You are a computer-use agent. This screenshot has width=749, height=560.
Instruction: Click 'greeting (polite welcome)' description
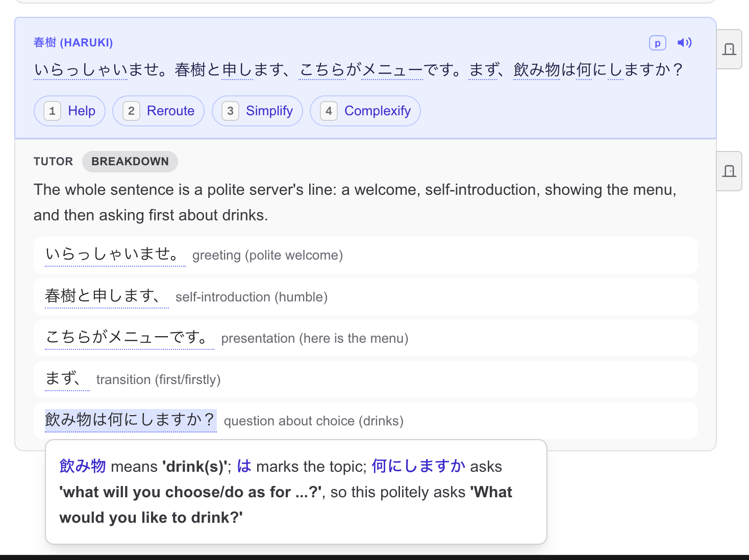[x=267, y=256]
